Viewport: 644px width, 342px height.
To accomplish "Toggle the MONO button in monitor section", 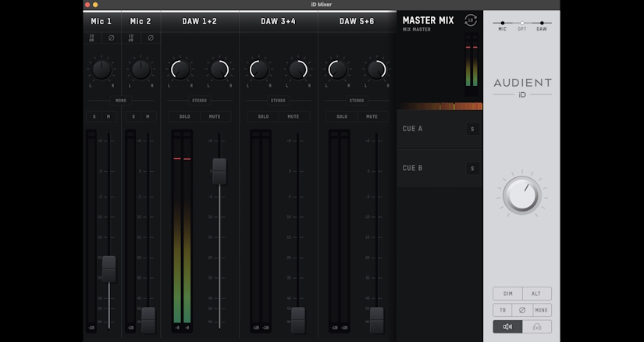I will point(542,310).
